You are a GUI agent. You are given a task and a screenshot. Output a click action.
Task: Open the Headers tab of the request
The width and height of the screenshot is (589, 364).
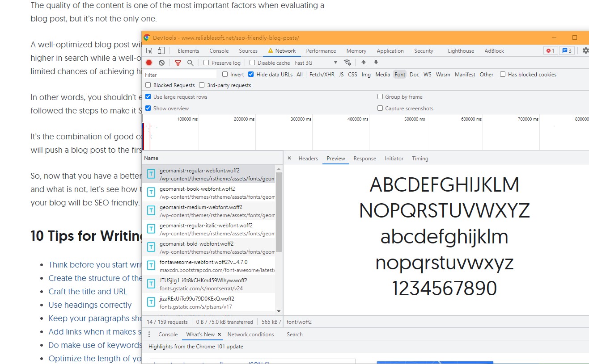308,159
